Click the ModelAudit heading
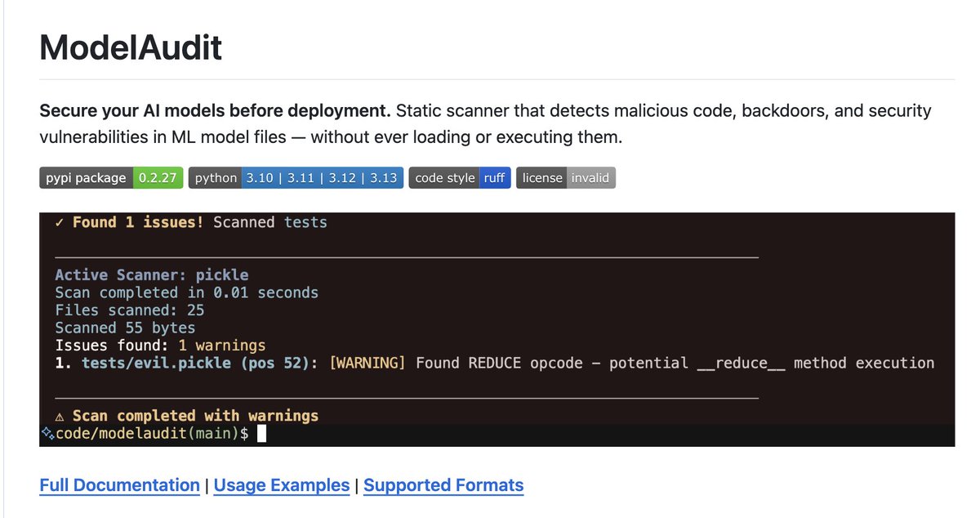 (x=131, y=48)
